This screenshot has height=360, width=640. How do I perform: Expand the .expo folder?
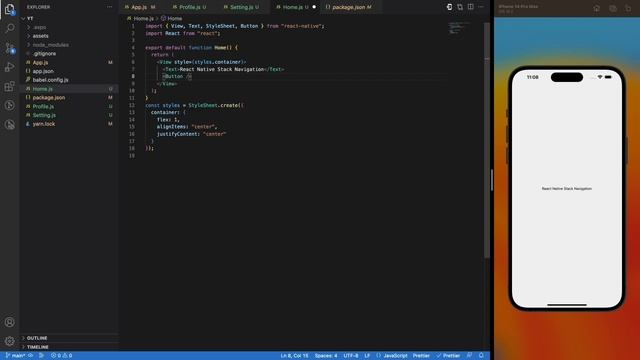coord(40,27)
